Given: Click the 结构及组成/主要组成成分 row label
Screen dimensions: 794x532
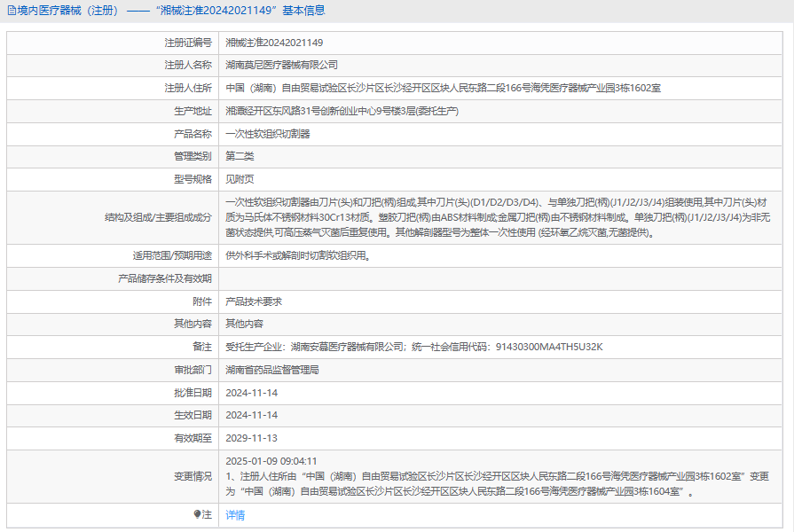Looking at the screenshot, I should coord(158,217).
